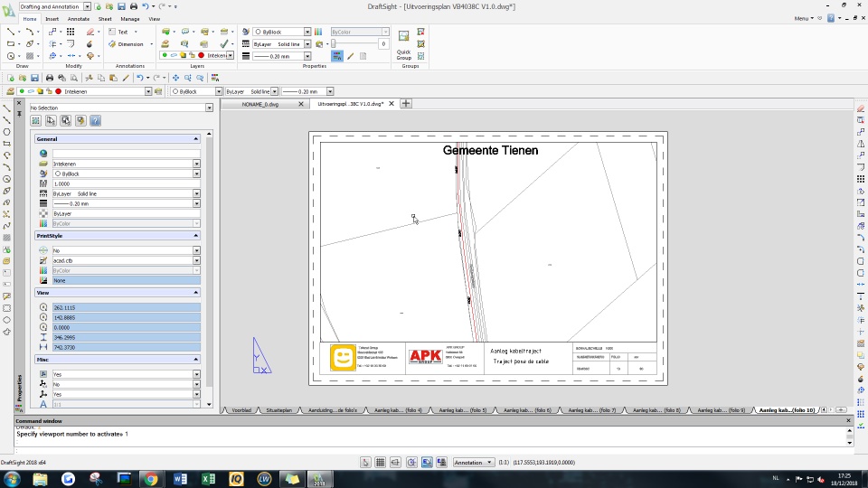Screen dimensions: 868x488
Task: Open the Annotation scale dropdown in status bar
Action: pos(474,462)
